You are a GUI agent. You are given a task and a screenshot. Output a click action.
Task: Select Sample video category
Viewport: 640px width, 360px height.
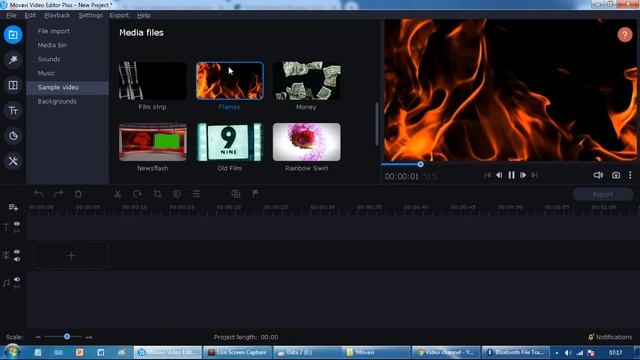pos(67,87)
